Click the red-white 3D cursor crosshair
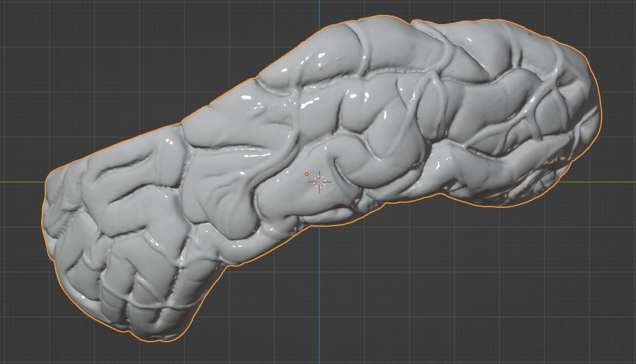Image resolution: width=636 pixels, height=364 pixels. (319, 182)
